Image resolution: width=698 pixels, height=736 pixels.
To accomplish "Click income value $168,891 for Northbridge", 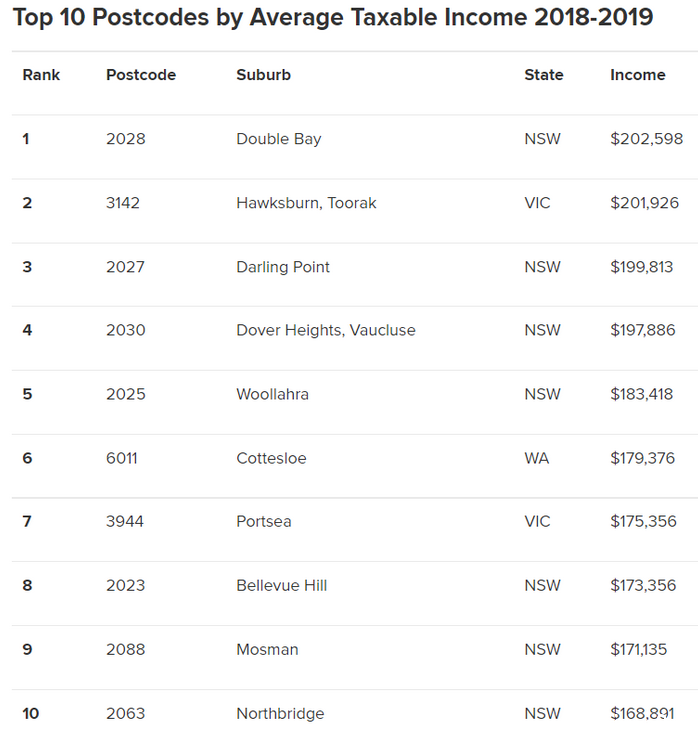I will click(x=642, y=713).
